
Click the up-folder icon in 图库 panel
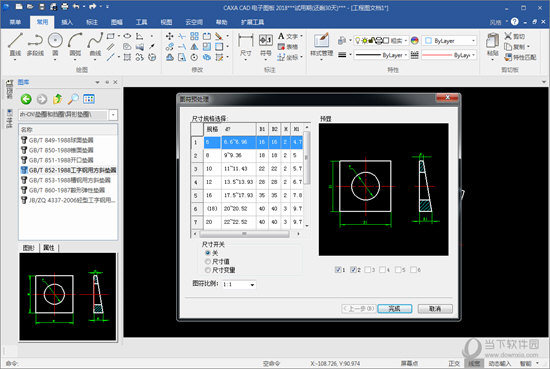(x=58, y=99)
